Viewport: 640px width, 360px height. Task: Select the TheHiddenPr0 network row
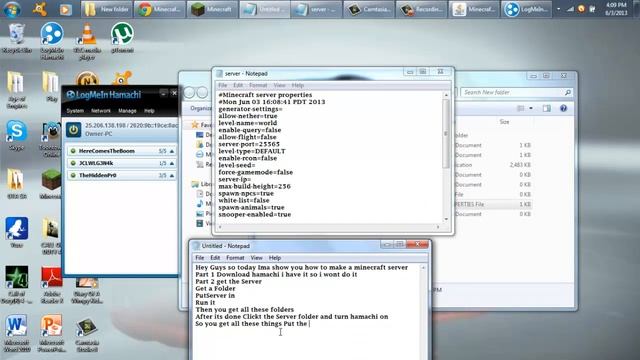pos(122,176)
